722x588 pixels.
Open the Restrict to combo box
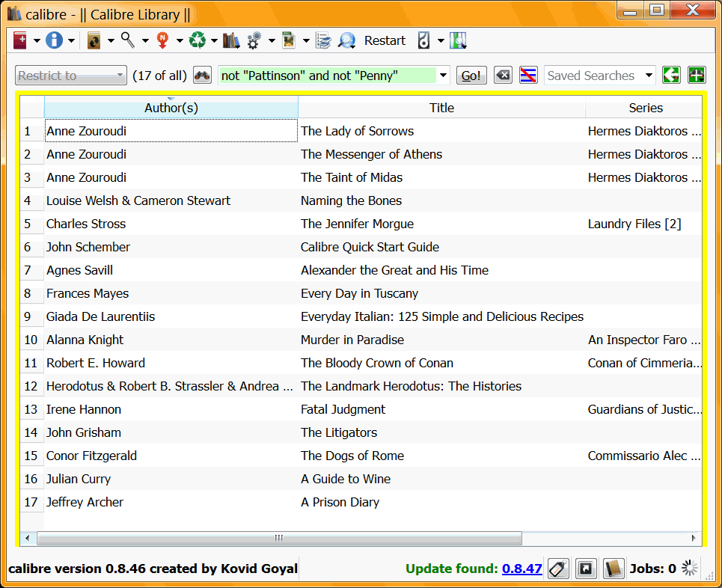(x=71, y=76)
